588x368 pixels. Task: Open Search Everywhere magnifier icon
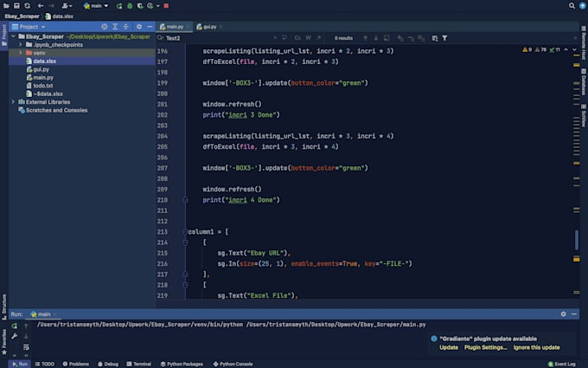[572, 6]
